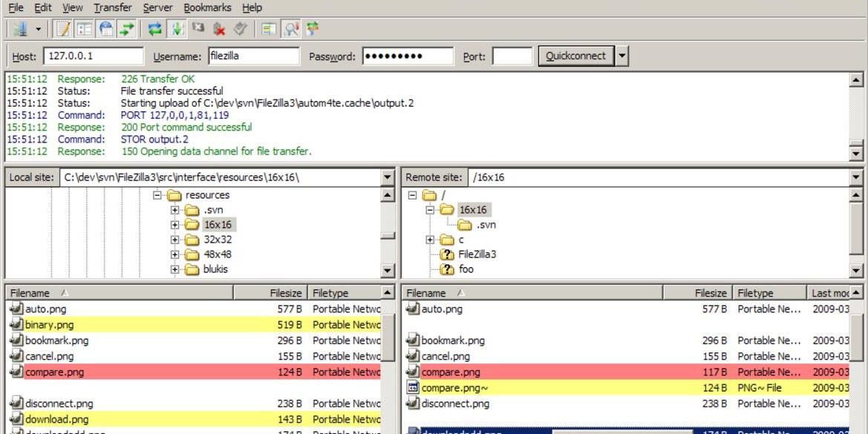868x434 pixels.
Task: Click local tree scrollbar down arrow
Action: [x=388, y=270]
